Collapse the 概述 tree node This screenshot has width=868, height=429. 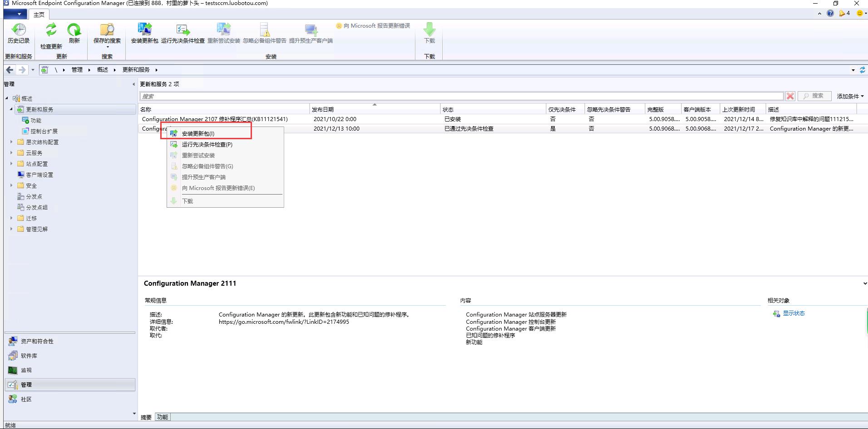coord(7,98)
